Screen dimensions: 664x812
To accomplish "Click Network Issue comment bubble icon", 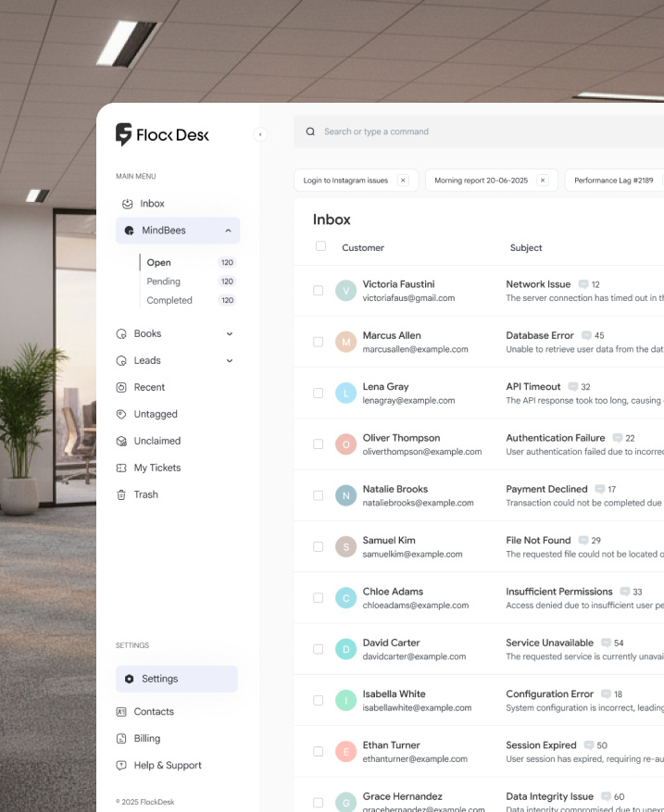I will coord(583,284).
